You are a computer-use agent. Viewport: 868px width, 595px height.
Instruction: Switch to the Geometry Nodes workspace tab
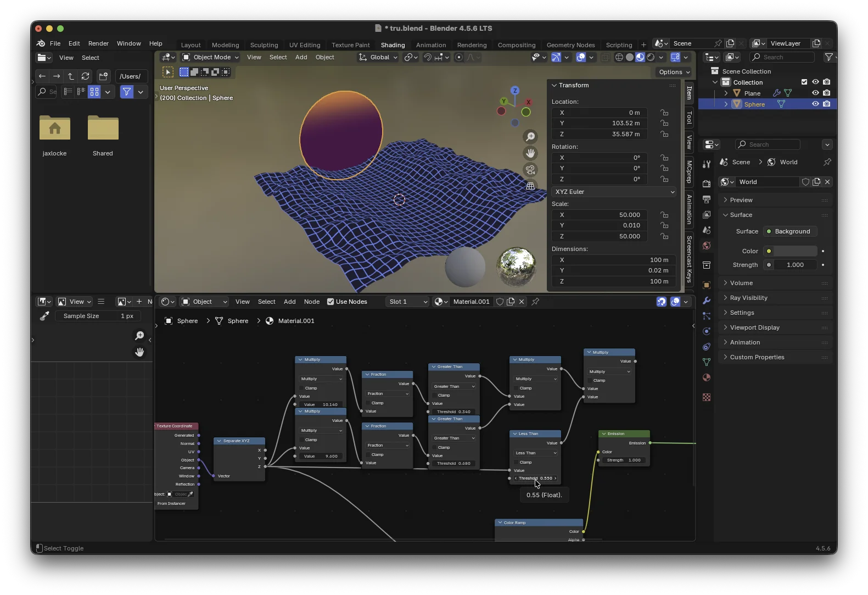[570, 45]
